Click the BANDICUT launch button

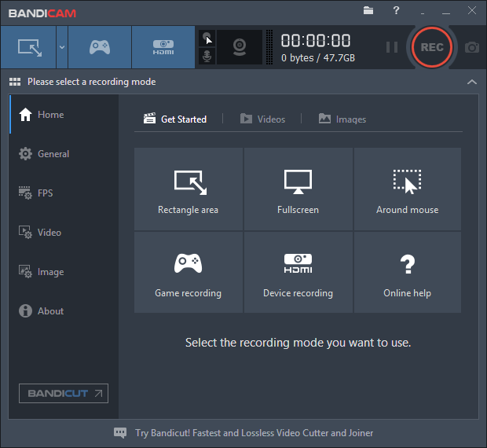click(x=64, y=393)
